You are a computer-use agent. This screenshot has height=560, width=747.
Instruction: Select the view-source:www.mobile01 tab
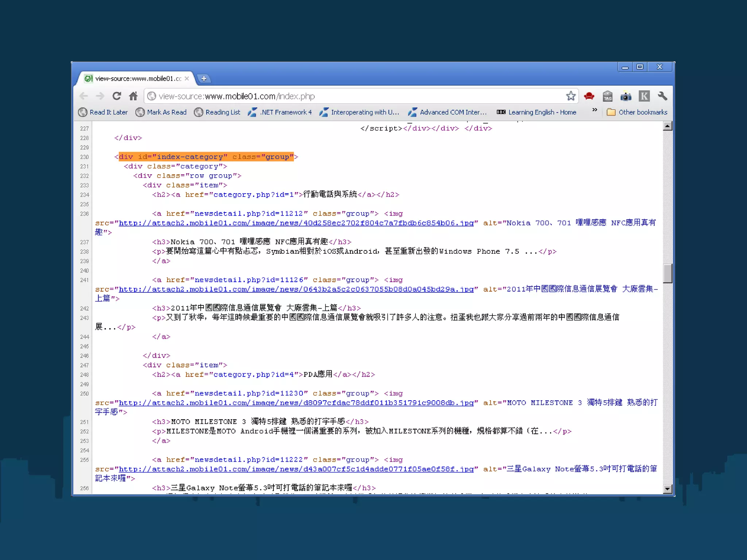pos(137,78)
